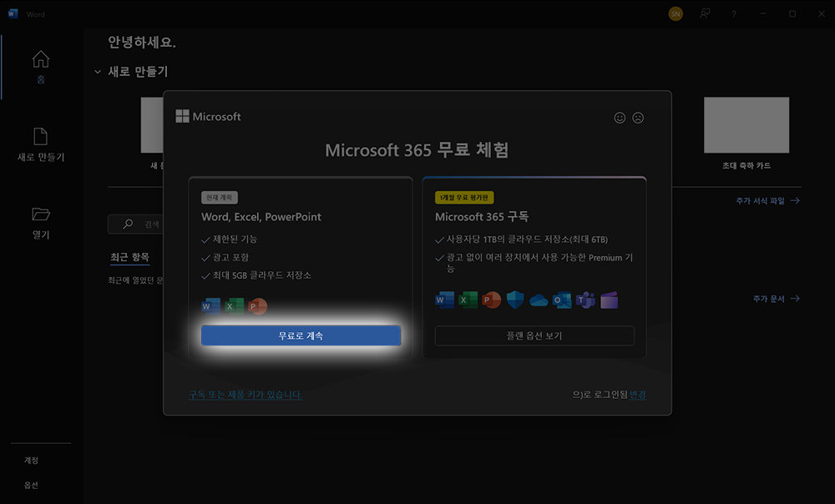Click the 1개월 무료 평가판 badge
Screen dimensions: 835x504
coord(464,198)
